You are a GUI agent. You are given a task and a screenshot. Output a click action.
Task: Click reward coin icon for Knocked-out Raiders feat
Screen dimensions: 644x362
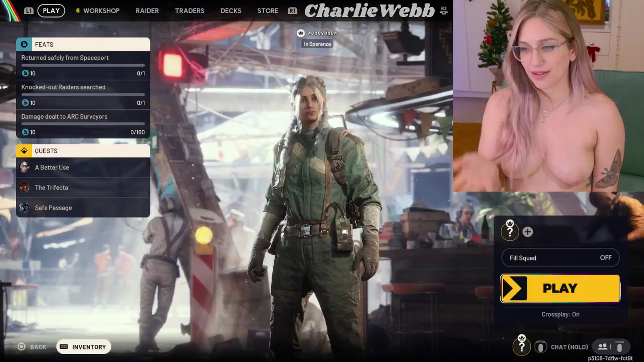coord(25,103)
